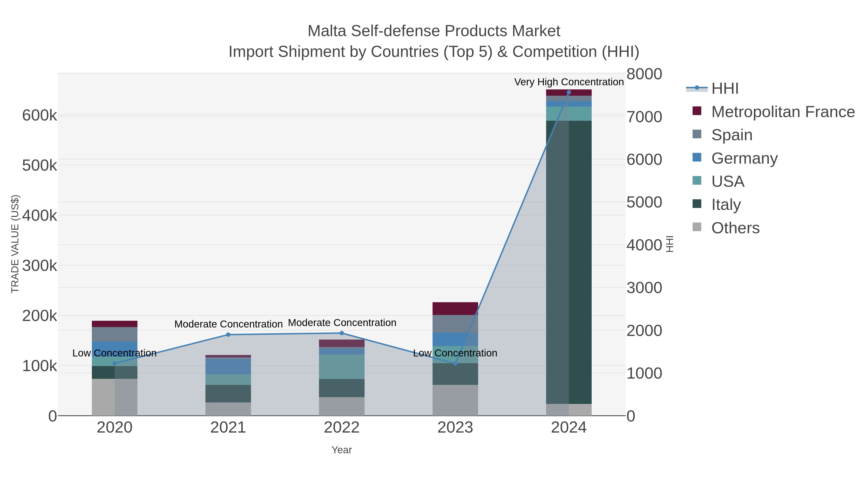Click the HHI line marker icon in legend
The width and height of the screenshot is (868, 488).
[x=697, y=88]
